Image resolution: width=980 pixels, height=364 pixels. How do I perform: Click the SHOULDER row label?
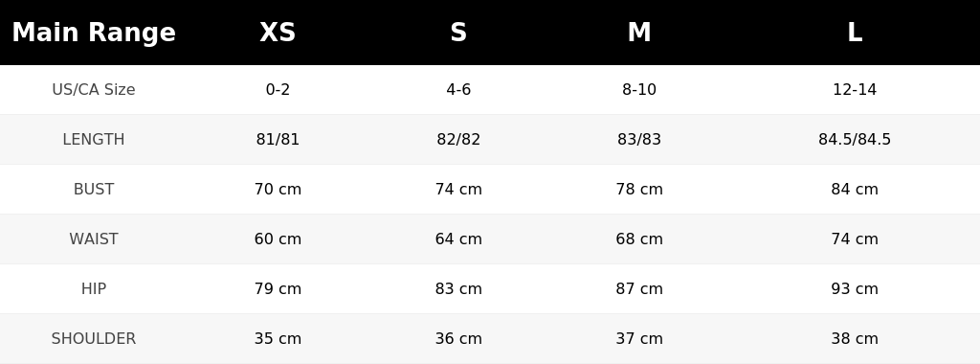tap(94, 338)
